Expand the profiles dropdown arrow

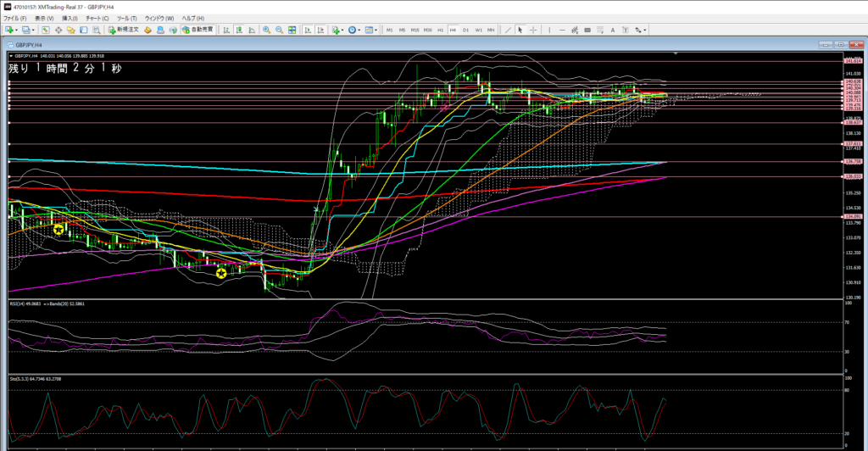33,30
